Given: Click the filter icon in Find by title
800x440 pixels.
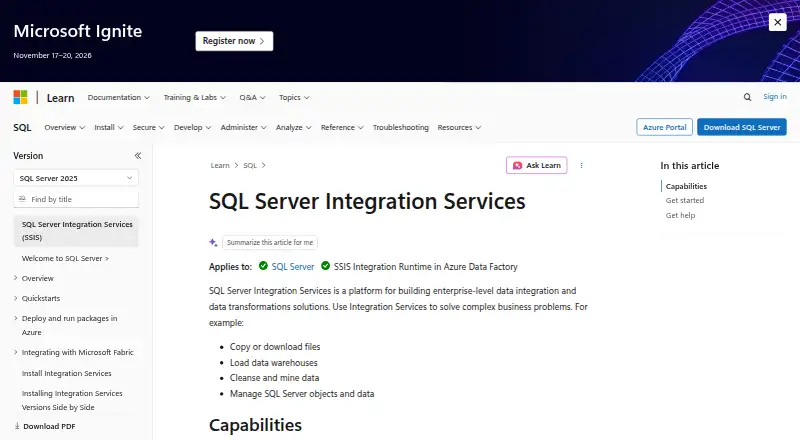Looking at the screenshot, I should [22, 199].
